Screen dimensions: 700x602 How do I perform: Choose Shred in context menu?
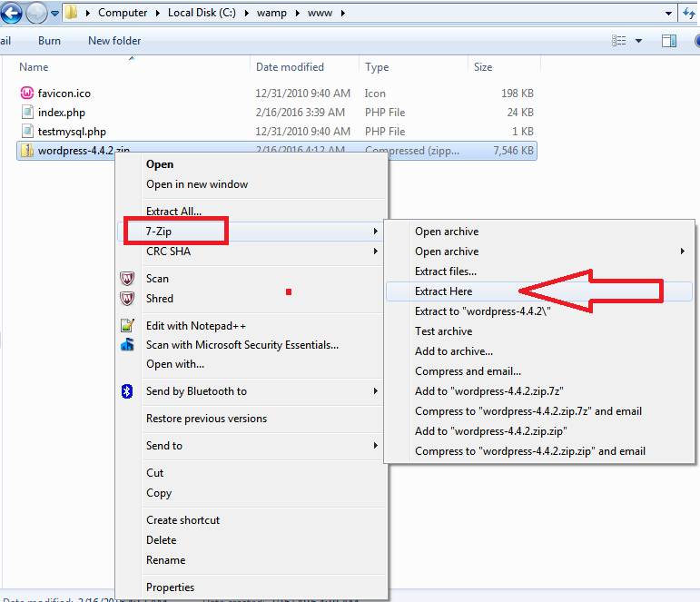tap(251, 299)
